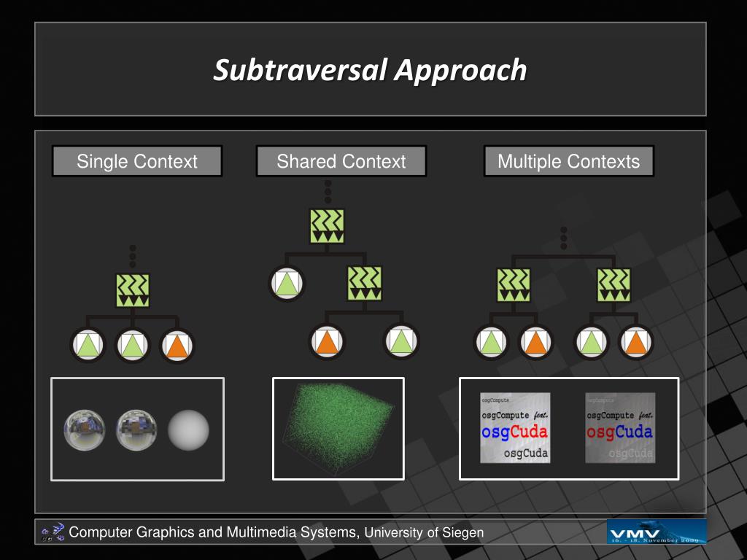
Task: Select the left zigzag node under Multiple Contexts
Action: pos(514,285)
